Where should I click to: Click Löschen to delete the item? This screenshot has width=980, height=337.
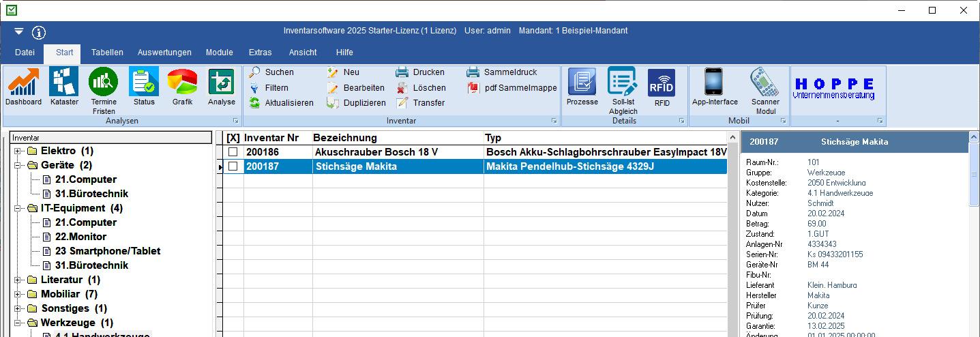pos(421,87)
